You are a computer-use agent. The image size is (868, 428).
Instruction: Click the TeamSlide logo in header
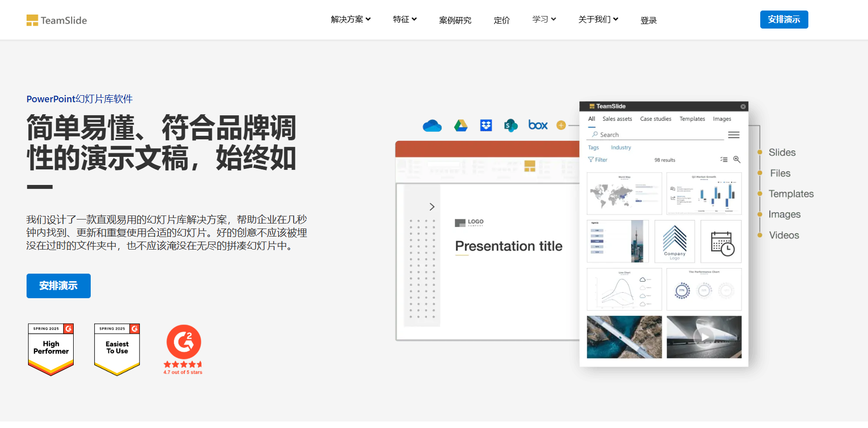57,20
